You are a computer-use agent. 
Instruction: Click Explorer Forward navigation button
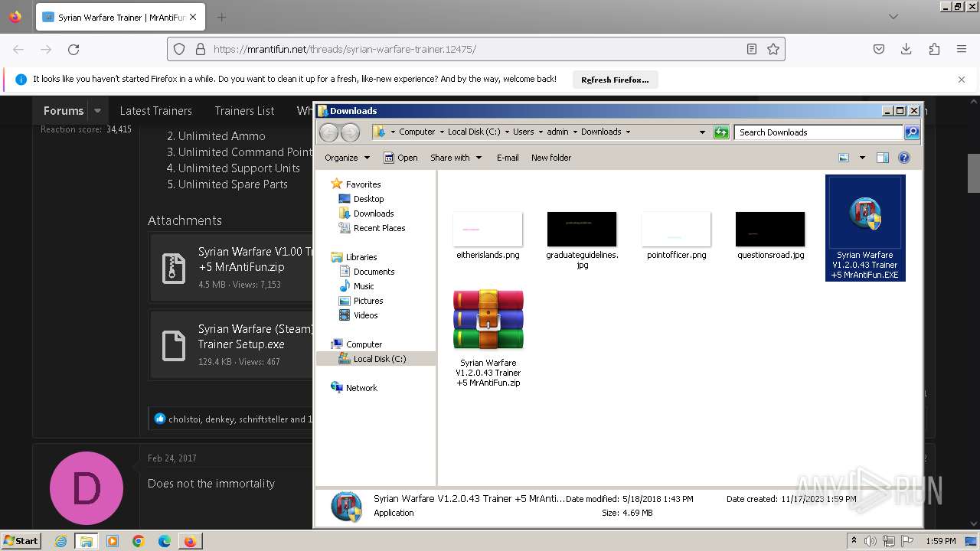tap(350, 132)
